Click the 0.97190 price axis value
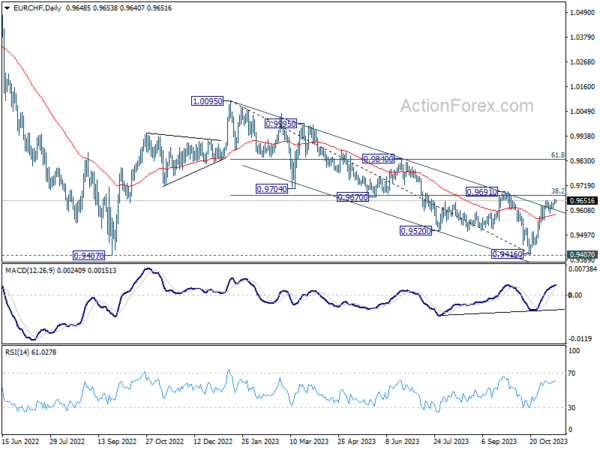The height and width of the screenshot is (450, 600). click(x=582, y=186)
